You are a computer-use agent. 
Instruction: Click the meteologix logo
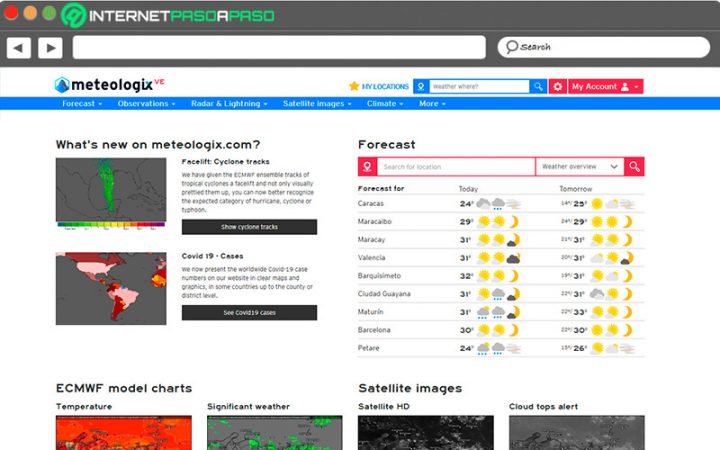coord(109,84)
